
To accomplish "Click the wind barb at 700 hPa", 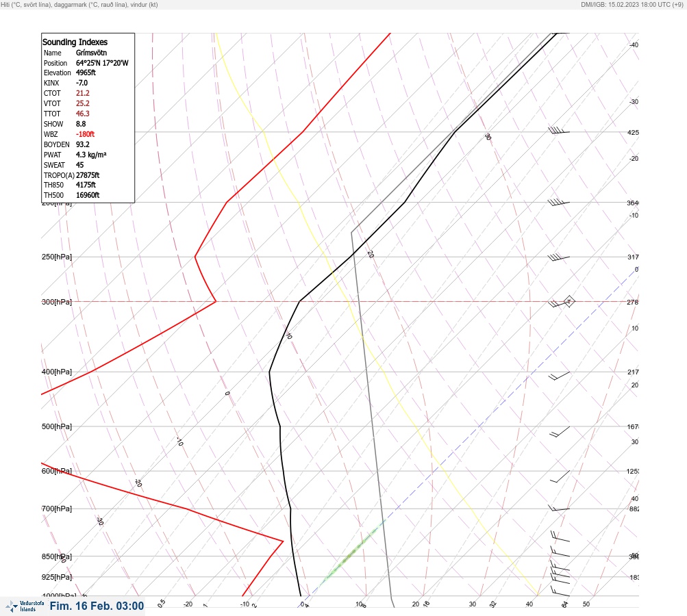I will pyautogui.click(x=559, y=509).
